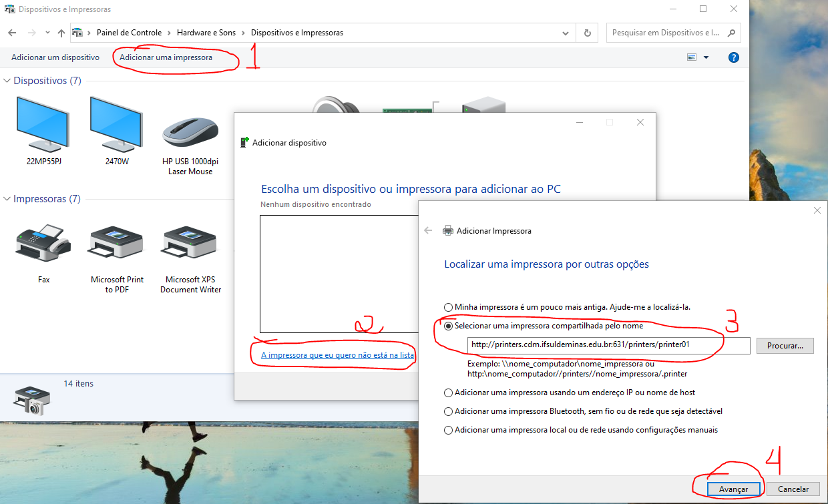Click 'A impressora que eu quero não está na lista' link
The height and width of the screenshot is (504, 828).
338,355
